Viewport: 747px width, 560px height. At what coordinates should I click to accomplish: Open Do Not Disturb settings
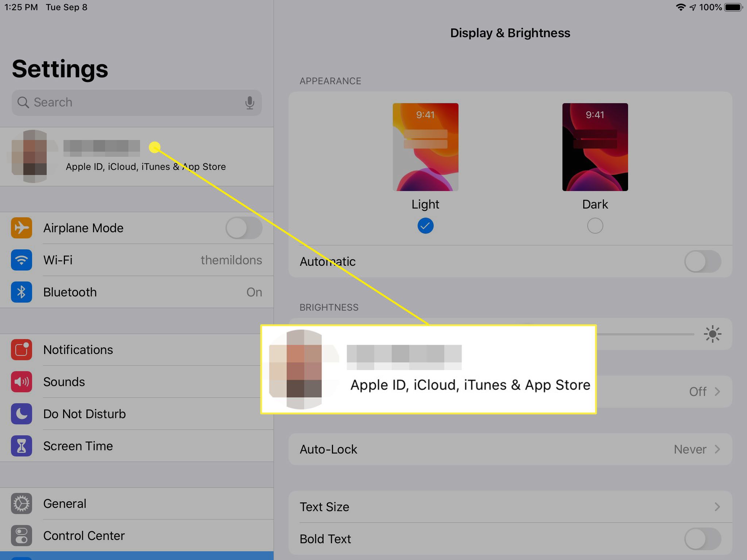tap(137, 414)
